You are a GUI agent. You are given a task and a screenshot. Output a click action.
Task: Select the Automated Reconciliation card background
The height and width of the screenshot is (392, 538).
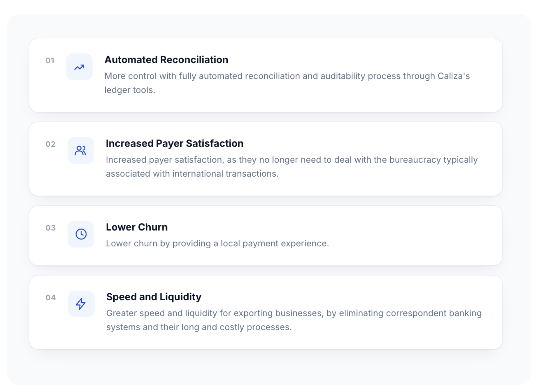(x=266, y=75)
